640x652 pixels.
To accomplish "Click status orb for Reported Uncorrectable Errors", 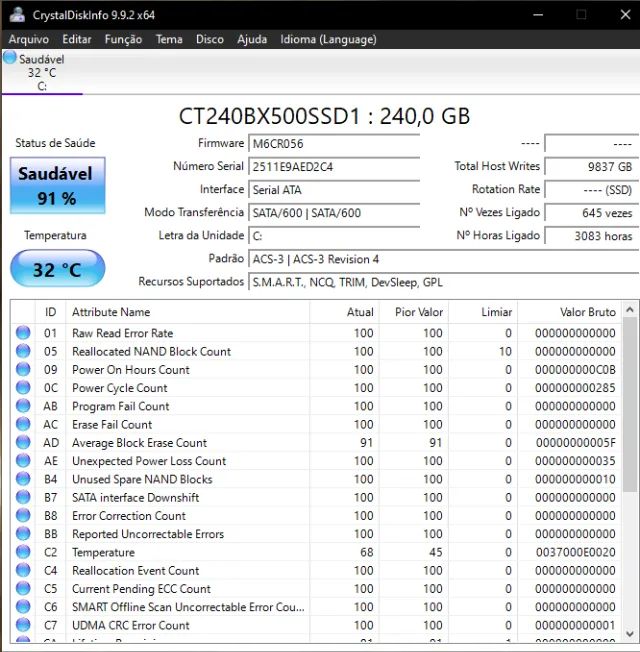I will 23,534.
